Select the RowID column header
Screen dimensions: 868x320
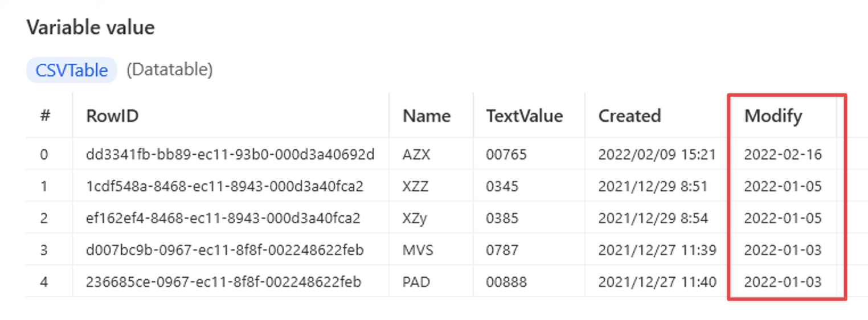point(112,116)
